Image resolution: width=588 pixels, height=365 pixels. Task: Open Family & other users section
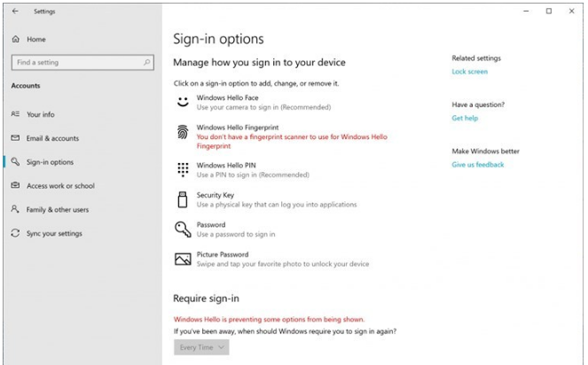[x=57, y=210]
